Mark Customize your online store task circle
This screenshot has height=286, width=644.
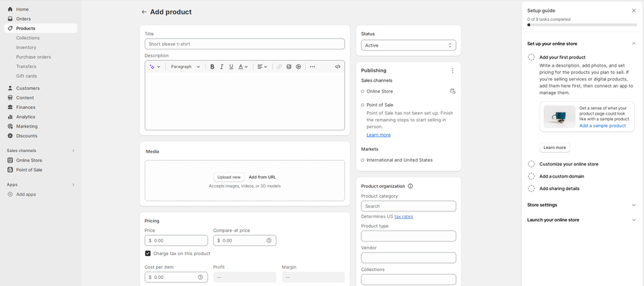click(532, 163)
